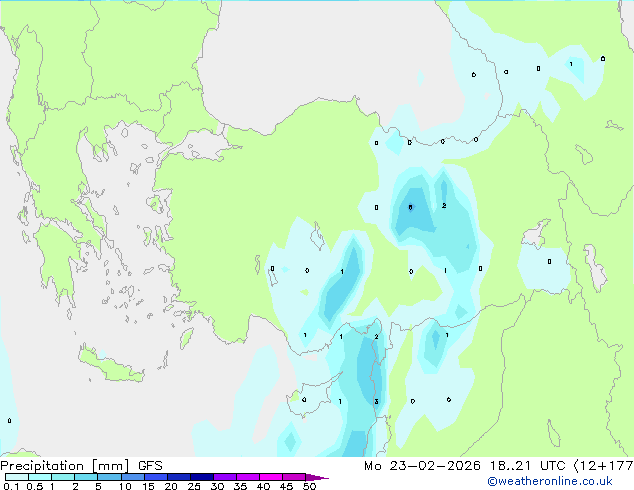634x490 pixels.
Task: Pick the 5 to 10 mm legend swatch
Action: [109, 477]
